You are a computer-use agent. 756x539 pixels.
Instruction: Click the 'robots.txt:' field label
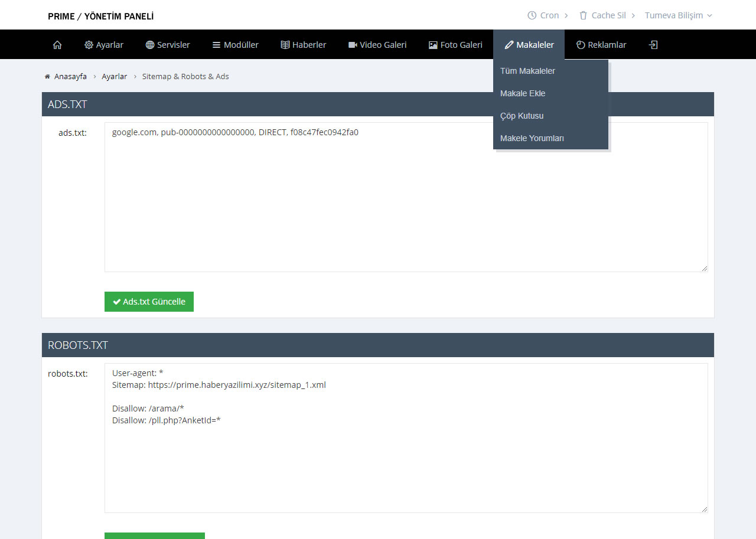68,374
